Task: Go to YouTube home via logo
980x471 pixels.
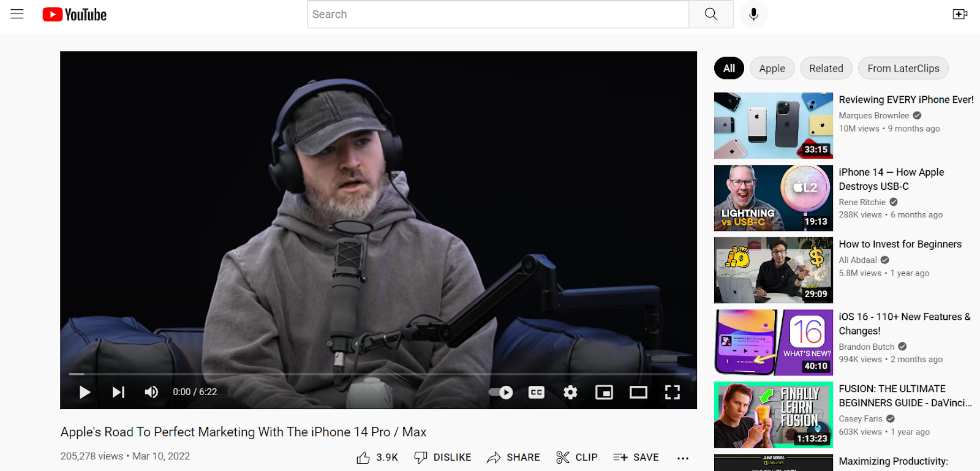Action: click(x=75, y=15)
